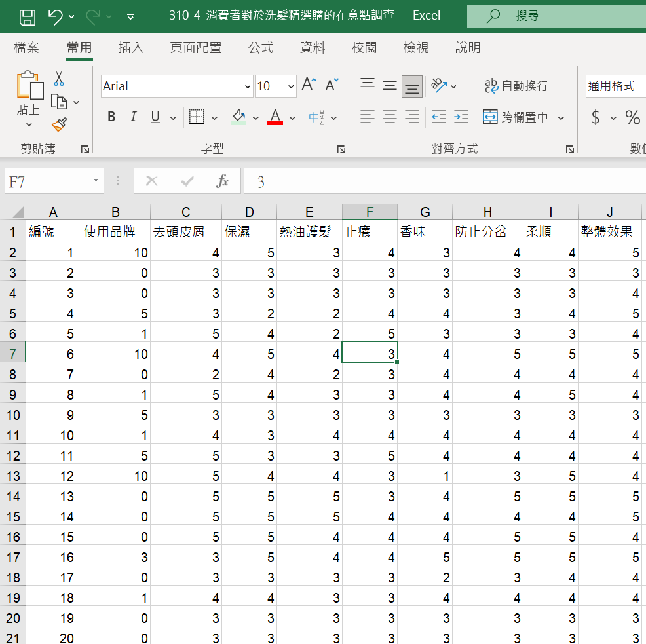Toggle 自動換行 wrap text
646x644 pixels.
516,86
